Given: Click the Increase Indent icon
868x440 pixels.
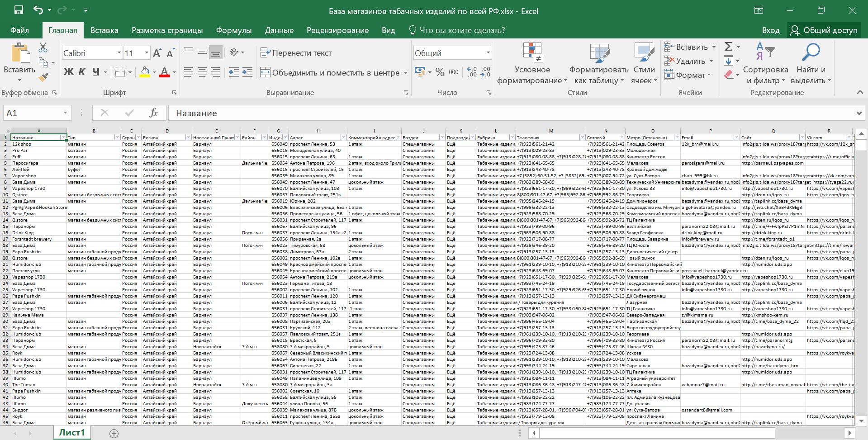Looking at the screenshot, I should click(x=247, y=72).
